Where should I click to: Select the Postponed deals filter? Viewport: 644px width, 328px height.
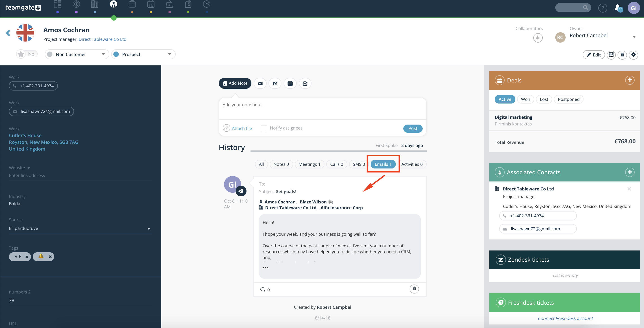(568, 99)
